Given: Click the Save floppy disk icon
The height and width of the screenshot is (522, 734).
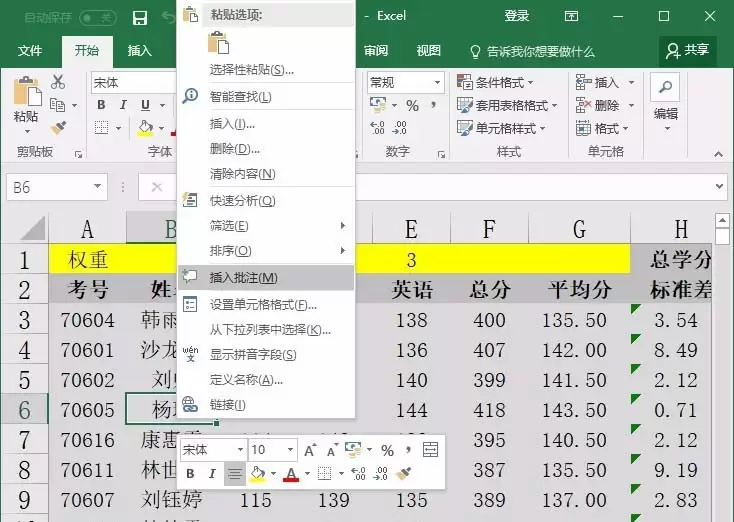Looking at the screenshot, I should point(139,17).
